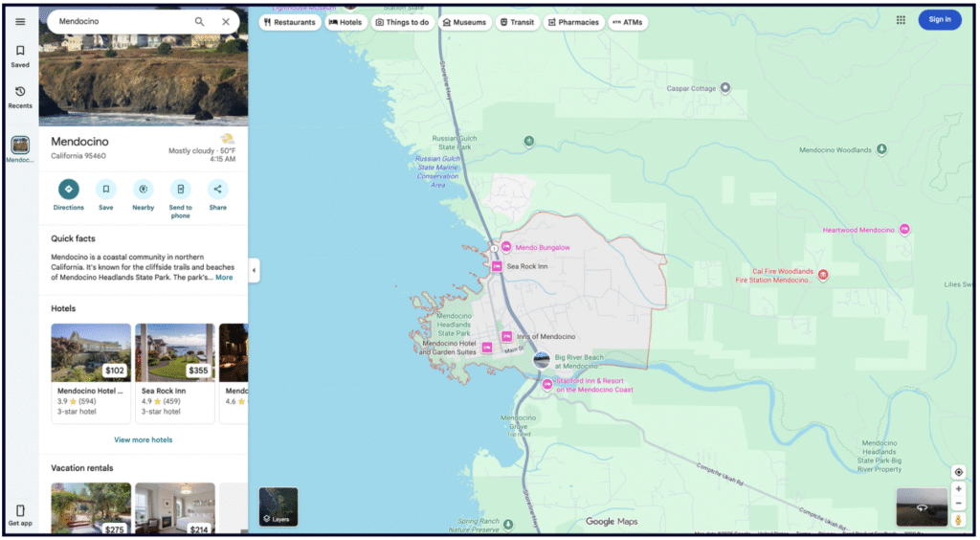Screen dimensions: 980x540
Task: Select Send to phone icon
Action: [x=181, y=190]
